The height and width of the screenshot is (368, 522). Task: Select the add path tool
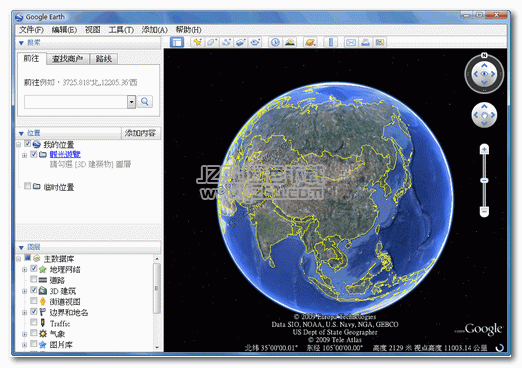[226, 42]
